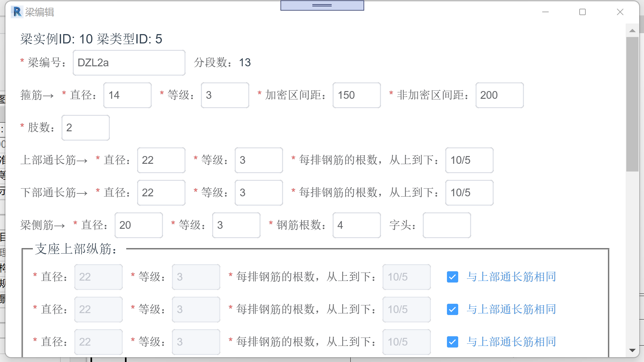This screenshot has height=362, width=644.
Task: Click the 上部通长筋 root count field 10/5
Action: (469, 160)
